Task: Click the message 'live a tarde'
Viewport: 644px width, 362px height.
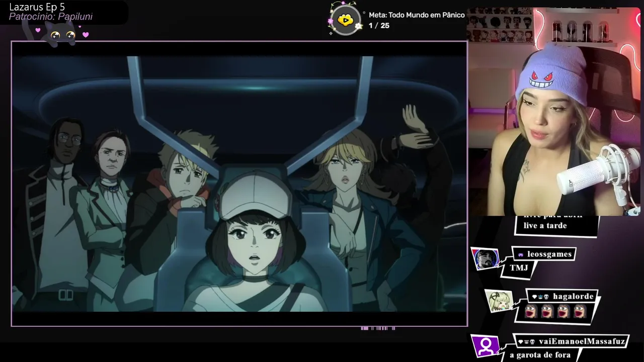Action: (545, 226)
